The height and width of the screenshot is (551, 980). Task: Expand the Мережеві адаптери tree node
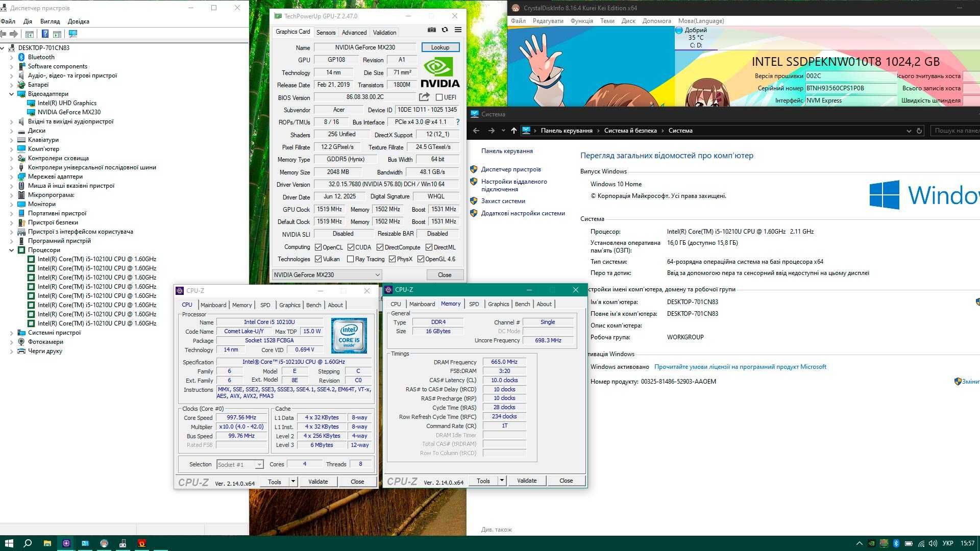click(x=11, y=177)
